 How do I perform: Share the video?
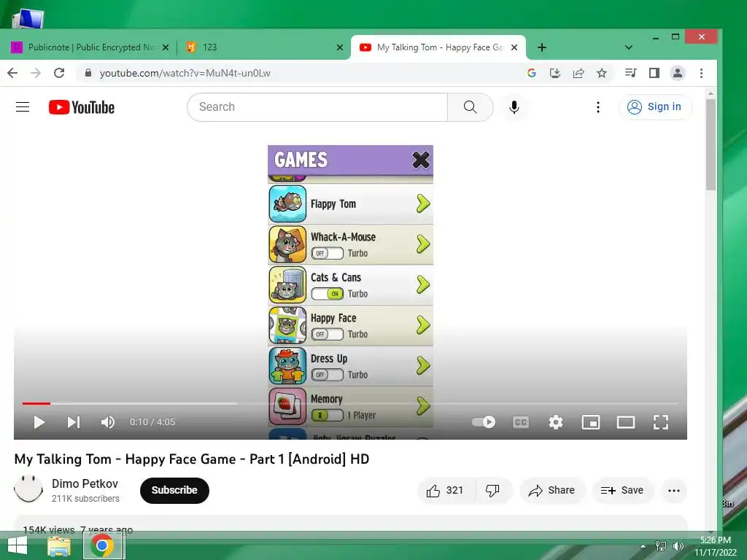pyautogui.click(x=551, y=491)
